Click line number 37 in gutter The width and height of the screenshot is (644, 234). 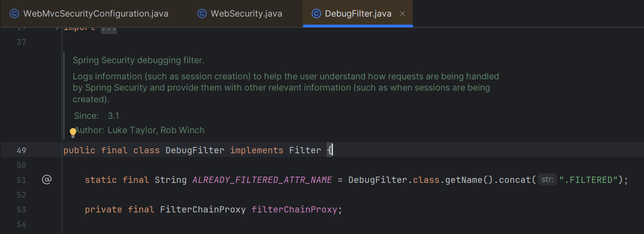(22, 42)
